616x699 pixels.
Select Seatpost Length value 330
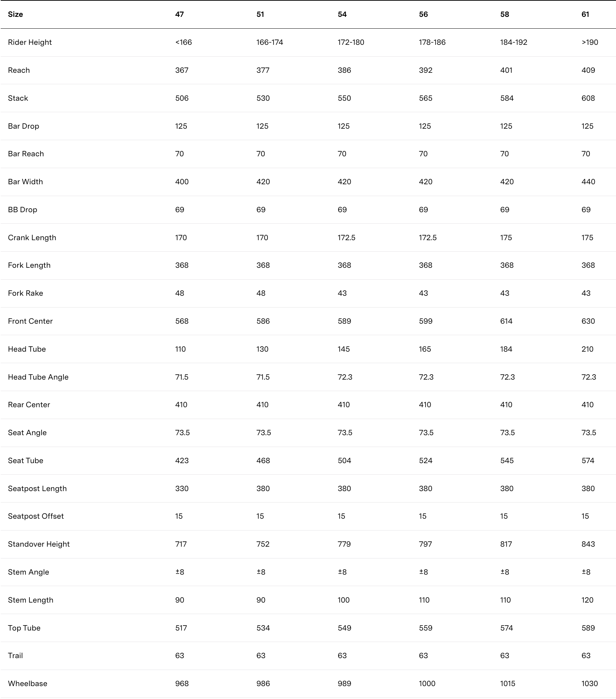click(x=182, y=489)
